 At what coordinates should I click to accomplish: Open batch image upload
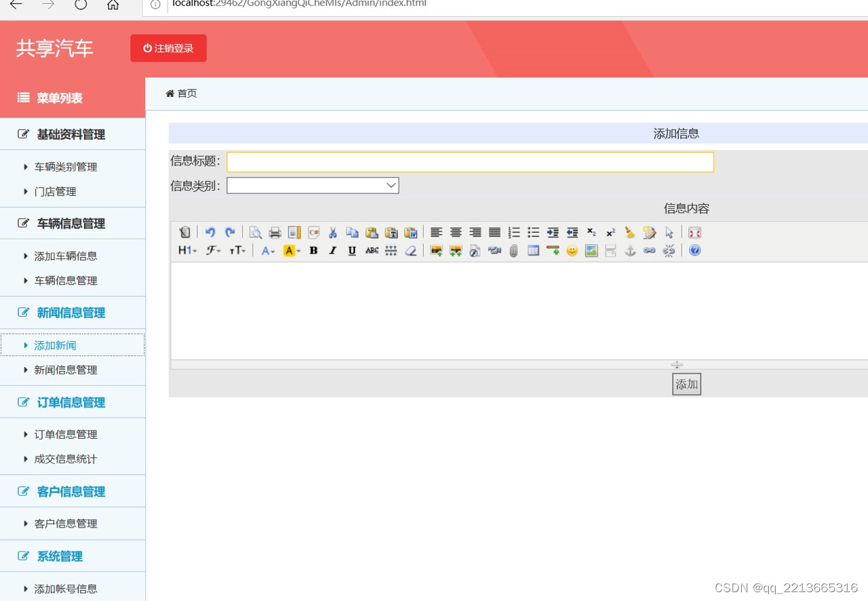pyautogui.click(x=456, y=250)
